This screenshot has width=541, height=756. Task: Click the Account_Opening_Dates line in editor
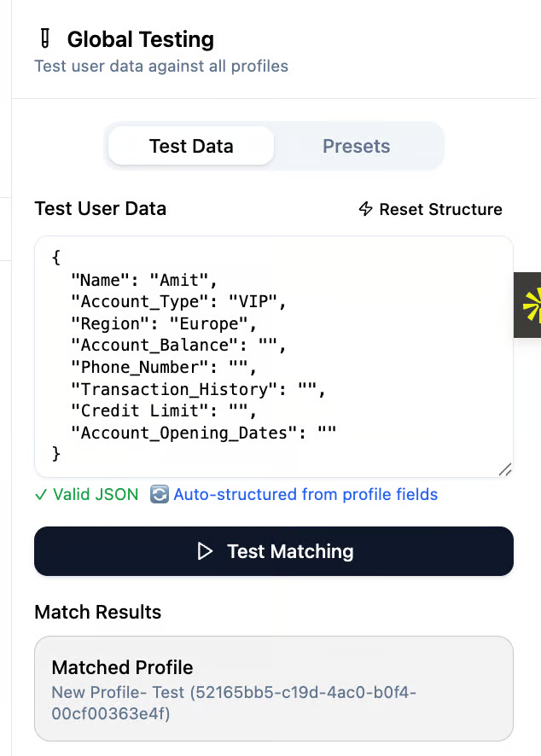click(205, 433)
